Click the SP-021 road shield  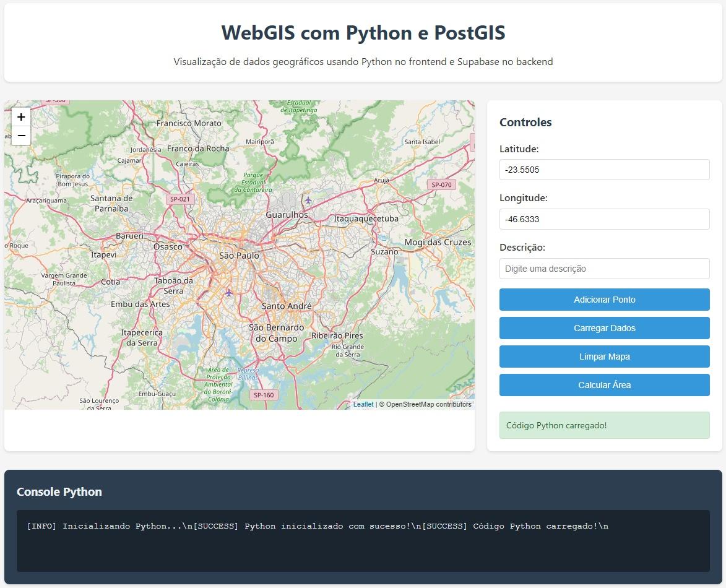pyautogui.click(x=179, y=199)
